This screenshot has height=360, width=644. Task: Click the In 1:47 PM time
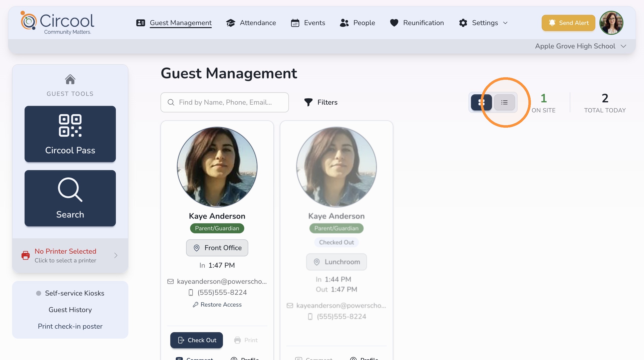tap(217, 265)
